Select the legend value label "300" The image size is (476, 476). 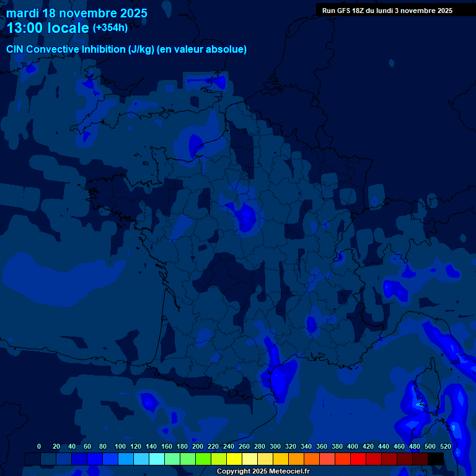coord(275,446)
